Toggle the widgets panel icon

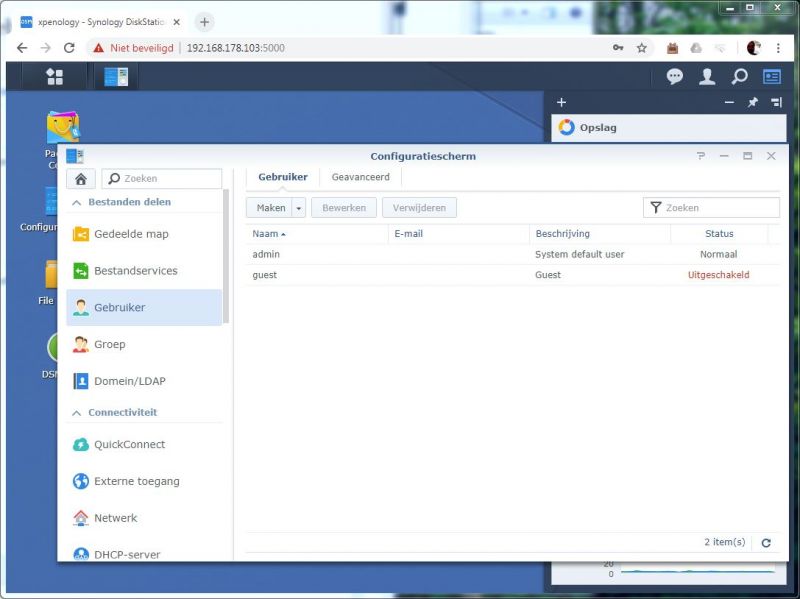(771, 77)
